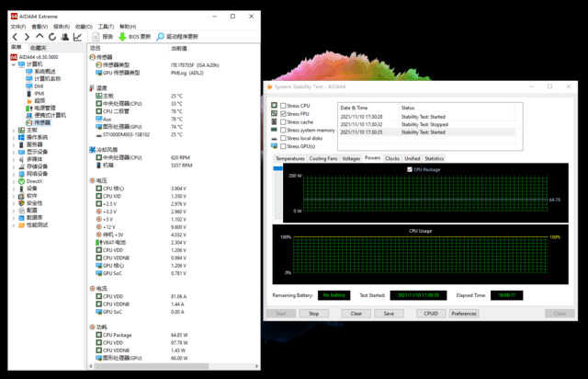The height and width of the screenshot is (379, 588).
Task: Open 系统概述 under 计算机
Action: click(40, 72)
